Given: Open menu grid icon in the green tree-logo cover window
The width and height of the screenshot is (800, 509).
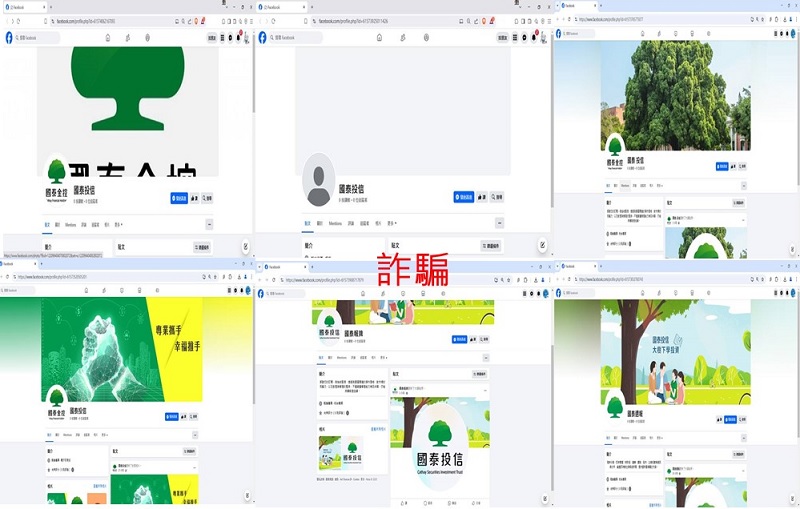Looking at the screenshot, I should (x=222, y=38).
